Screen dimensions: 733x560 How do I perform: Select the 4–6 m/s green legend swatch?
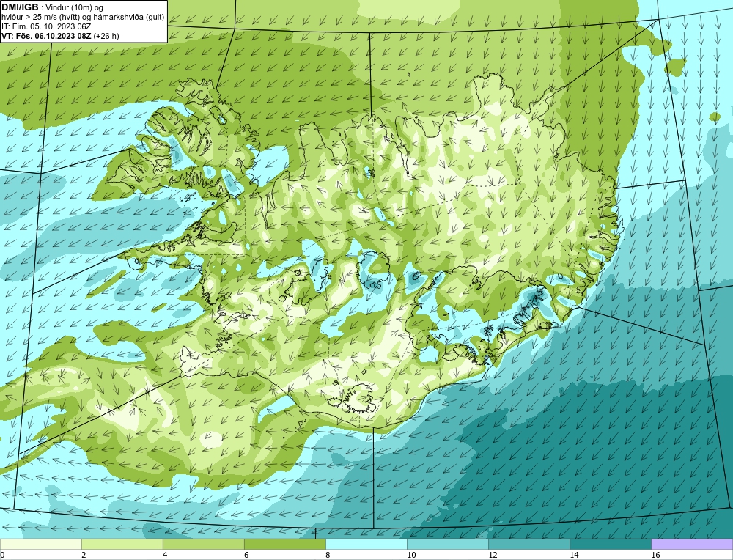pyautogui.click(x=203, y=544)
